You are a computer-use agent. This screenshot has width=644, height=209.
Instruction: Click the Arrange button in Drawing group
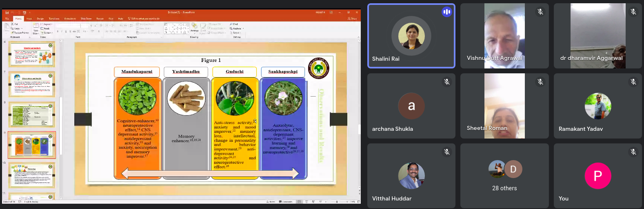pyautogui.click(x=194, y=28)
